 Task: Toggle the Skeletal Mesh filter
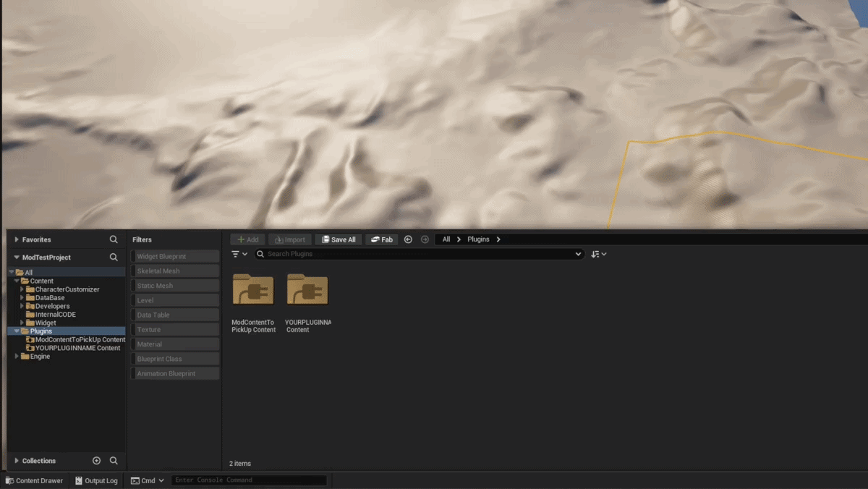174,271
